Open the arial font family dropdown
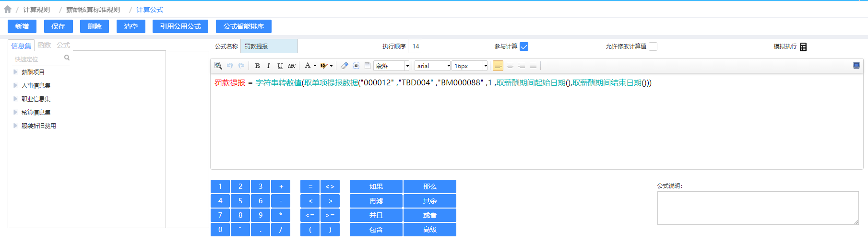 pos(449,66)
